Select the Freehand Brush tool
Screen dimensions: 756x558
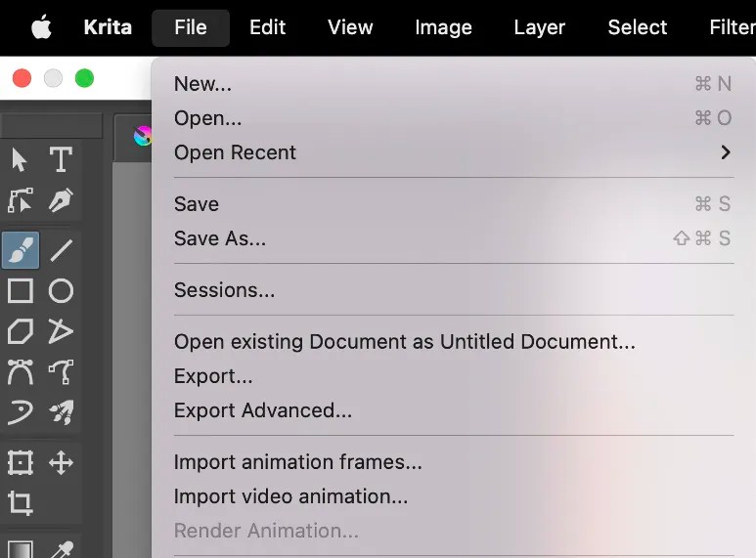(21, 250)
